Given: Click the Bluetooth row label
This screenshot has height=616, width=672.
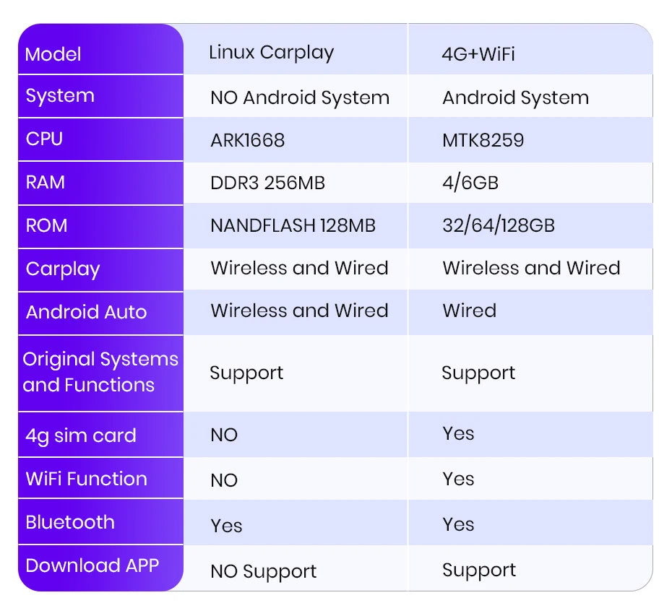Looking at the screenshot, I should click(70, 522).
